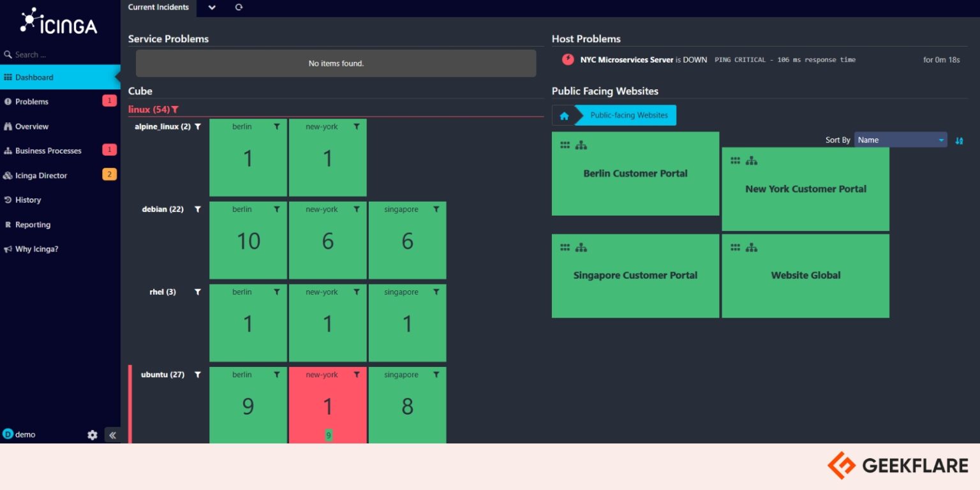This screenshot has height=490, width=980.
Task: Expand the Current Incidents tab chevron
Action: point(211,8)
